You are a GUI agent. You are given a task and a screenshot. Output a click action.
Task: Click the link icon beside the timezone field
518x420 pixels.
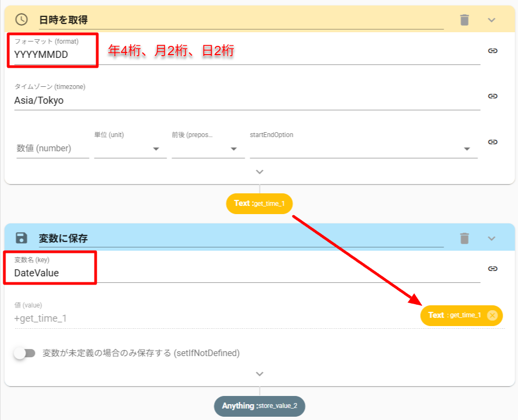point(492,96)
